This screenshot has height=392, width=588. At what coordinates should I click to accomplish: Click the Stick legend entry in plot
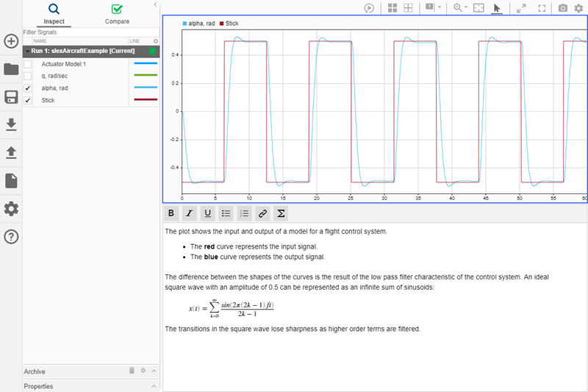point(229,24)
